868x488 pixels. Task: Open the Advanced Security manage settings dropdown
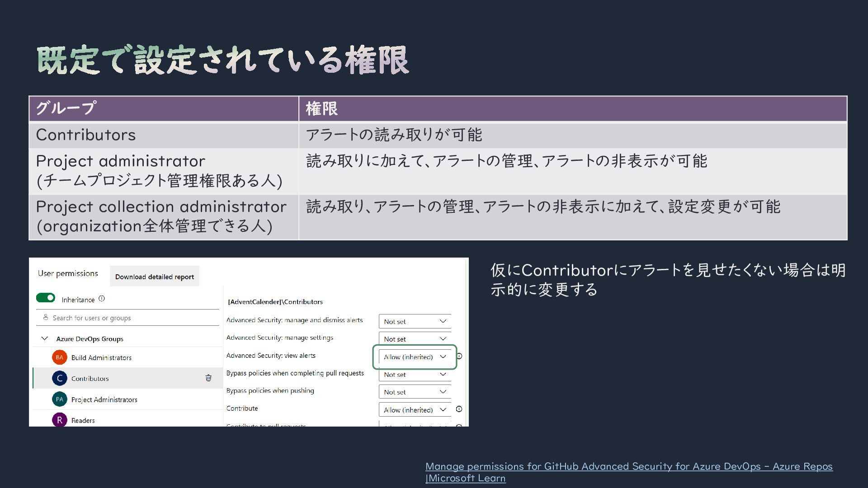click(415, 339)
